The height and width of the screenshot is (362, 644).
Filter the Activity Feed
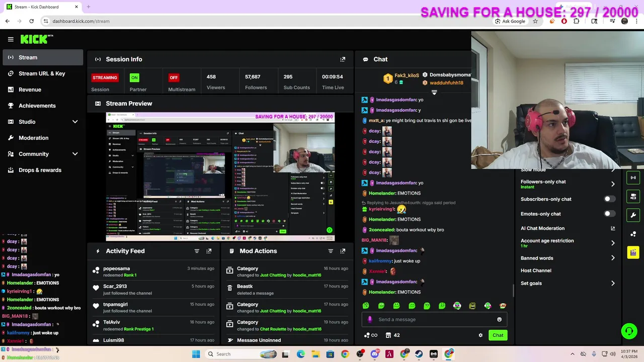(197, 251)
